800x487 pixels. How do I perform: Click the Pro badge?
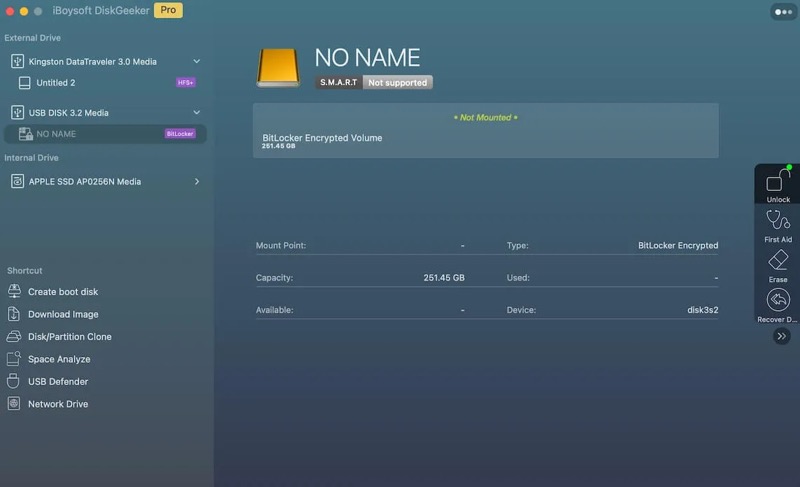click(x=168, y=10)
